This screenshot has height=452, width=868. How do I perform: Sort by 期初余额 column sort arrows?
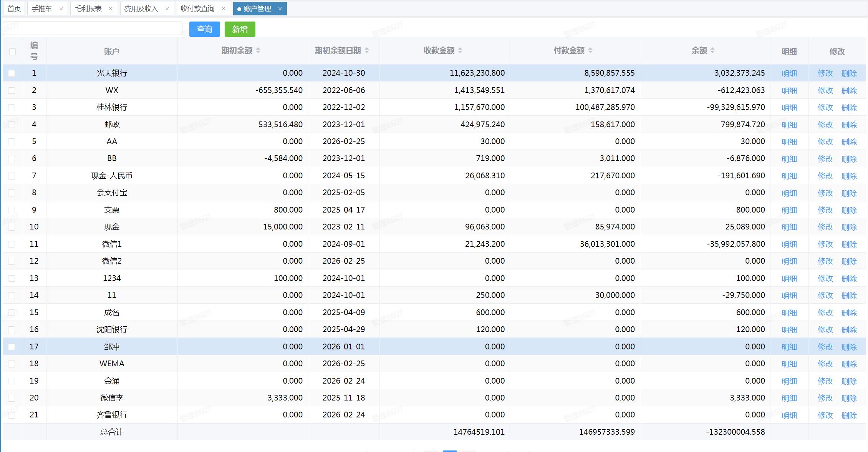point(258,50)
